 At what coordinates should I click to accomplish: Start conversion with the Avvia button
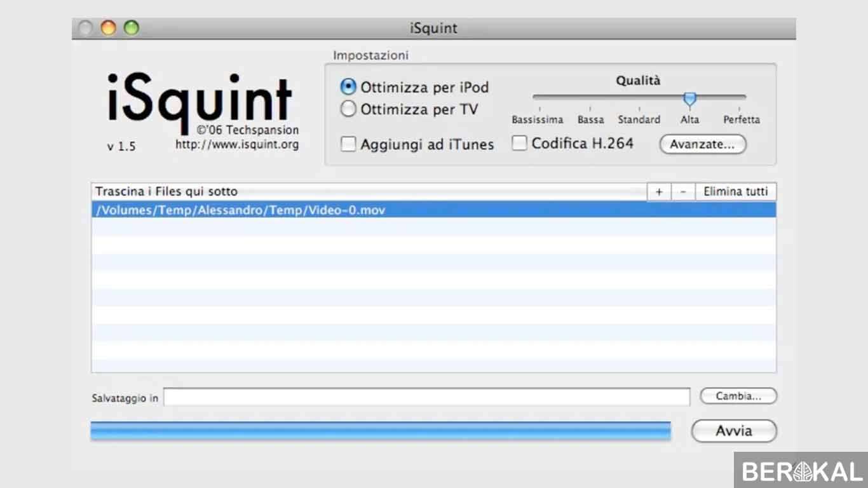[x=734, y=431]
